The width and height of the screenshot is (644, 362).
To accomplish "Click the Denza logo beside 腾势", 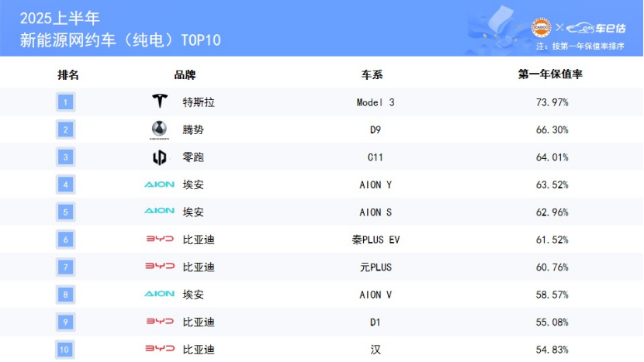I will click(x=159, y=129).
